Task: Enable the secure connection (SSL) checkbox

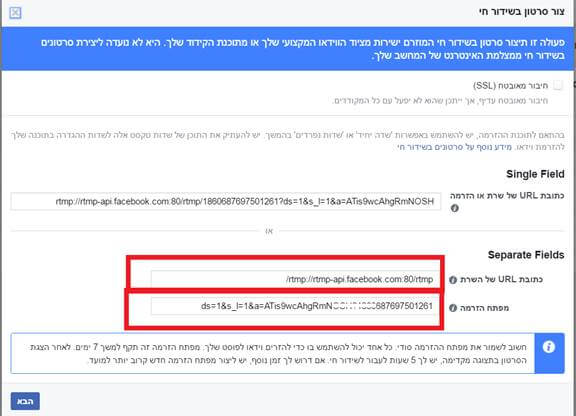Action: coord(558,85)
